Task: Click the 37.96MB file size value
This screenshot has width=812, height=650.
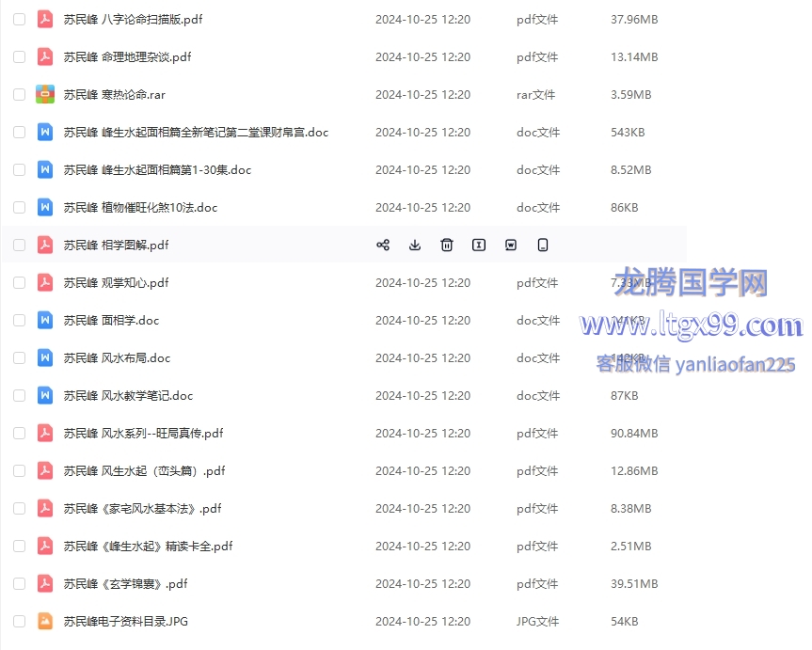Action: coord(634,19)
